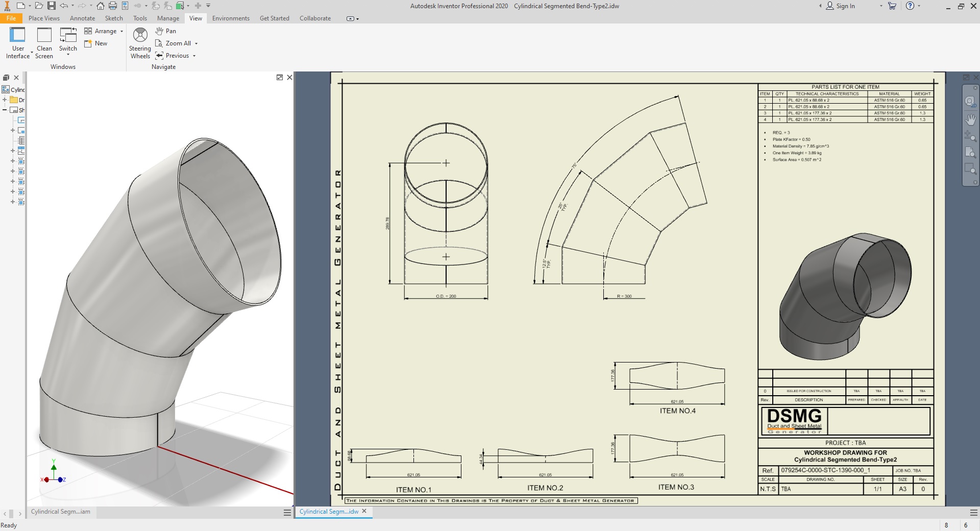Switch to the Cylindrical Segm...iam document tab
The width and height of the screenshot is (980, 531).
pyautogui.click(x=60, y=512)
